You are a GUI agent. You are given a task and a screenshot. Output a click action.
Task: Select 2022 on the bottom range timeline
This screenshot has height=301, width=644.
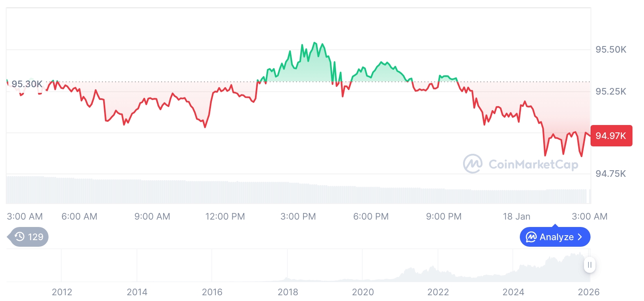[438, 292]
